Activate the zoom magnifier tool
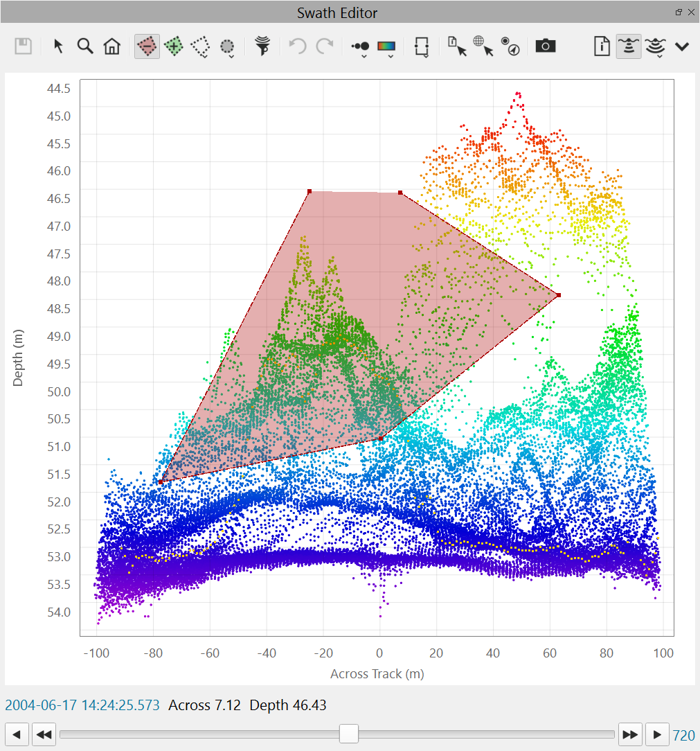This screenshot has height=751, width=700. coord(84,46)
